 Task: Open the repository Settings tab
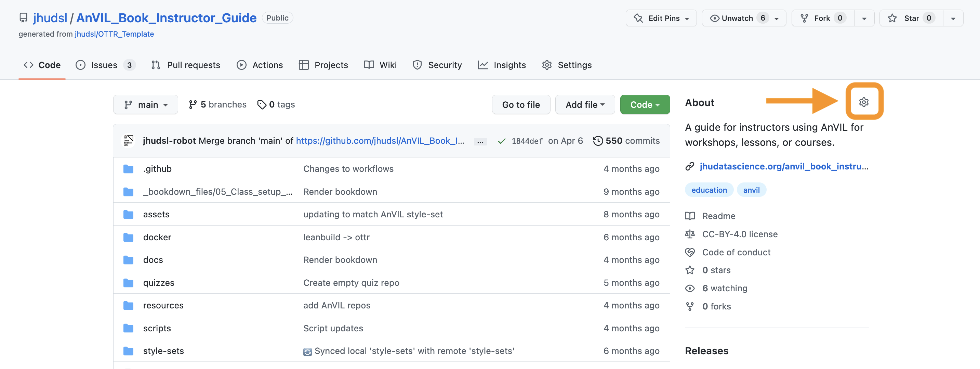pyautogui.click(x=567, y=65)
